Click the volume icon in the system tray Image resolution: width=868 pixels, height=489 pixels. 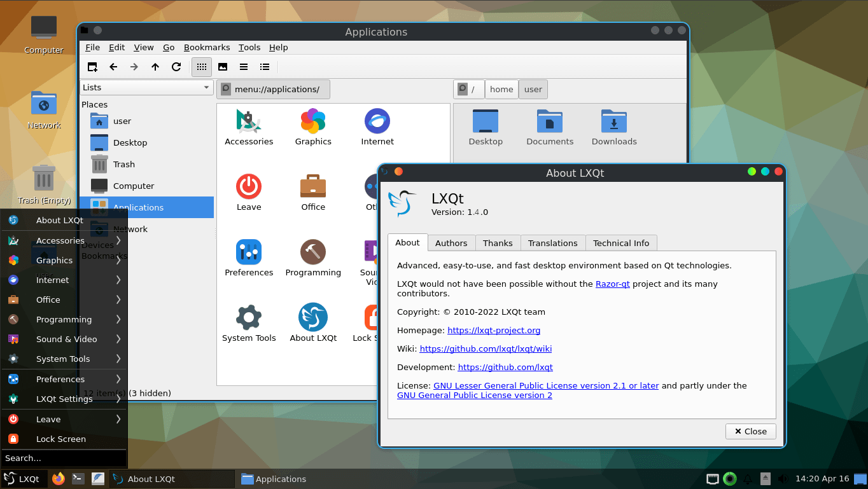(783, 479)
